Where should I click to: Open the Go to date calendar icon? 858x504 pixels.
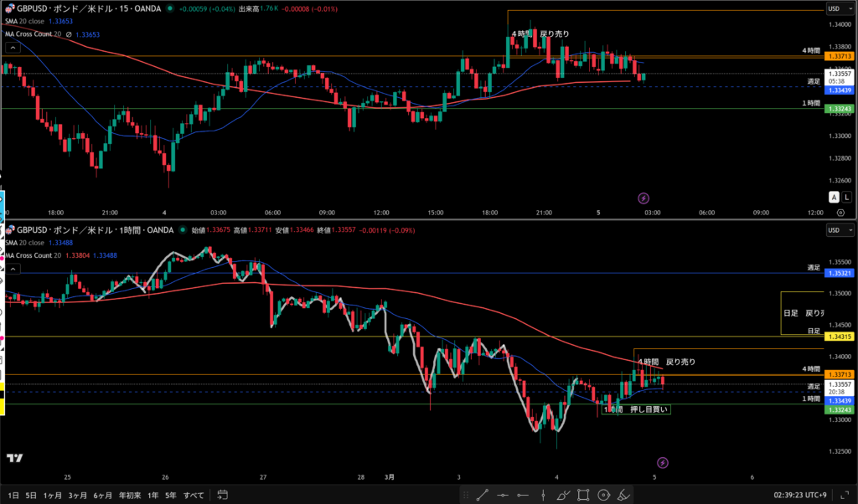click(222, 495)
